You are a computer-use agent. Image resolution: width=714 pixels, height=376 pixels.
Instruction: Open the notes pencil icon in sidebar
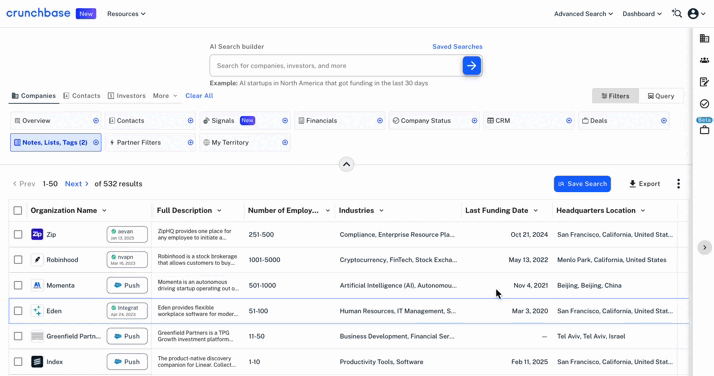pyautogui.click(x=704, y=82)
